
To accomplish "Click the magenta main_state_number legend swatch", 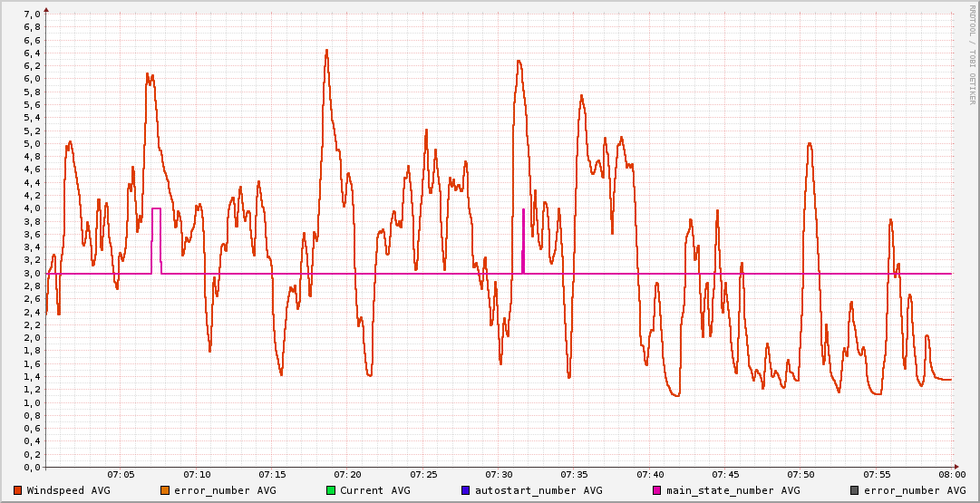I will click(657, 490).
